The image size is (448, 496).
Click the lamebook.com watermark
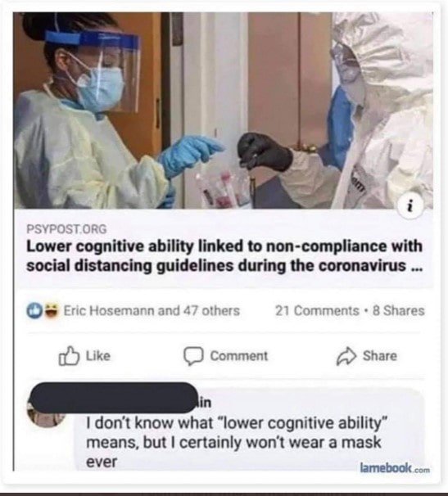(395, 467)
